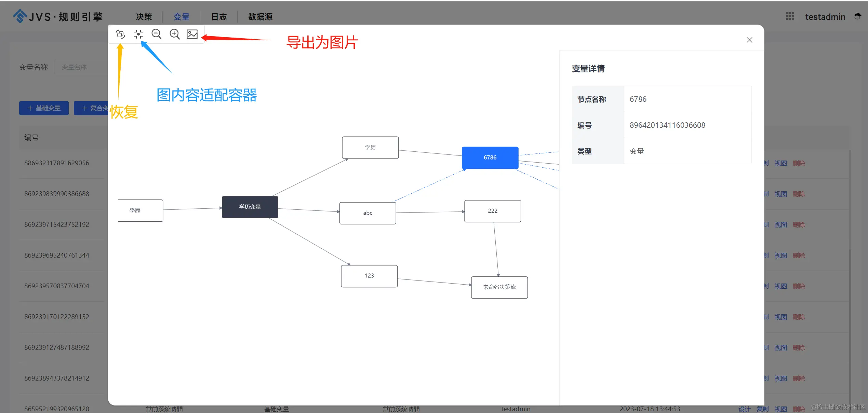Close the variable graph dialog
Screen dimensions: 868x413
point(749,40)
